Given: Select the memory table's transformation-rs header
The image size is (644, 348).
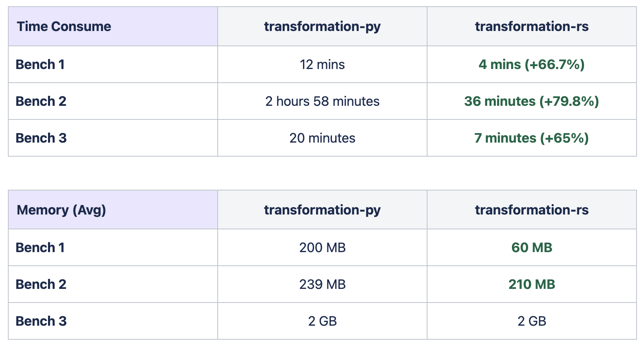Looking at the screenshot, I should click(531, 210).
